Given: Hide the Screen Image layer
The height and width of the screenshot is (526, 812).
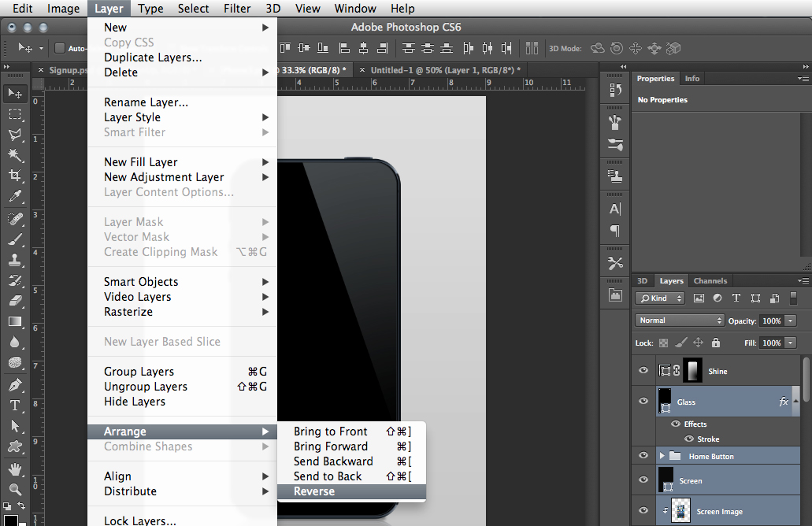Looking at the screenshot, I should (x=643, y=510).
